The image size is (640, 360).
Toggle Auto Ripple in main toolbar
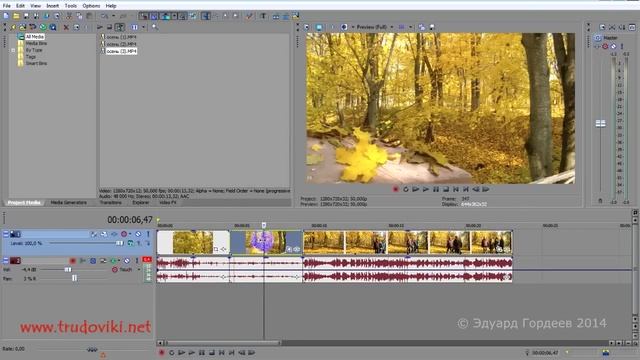click(166, 16)
